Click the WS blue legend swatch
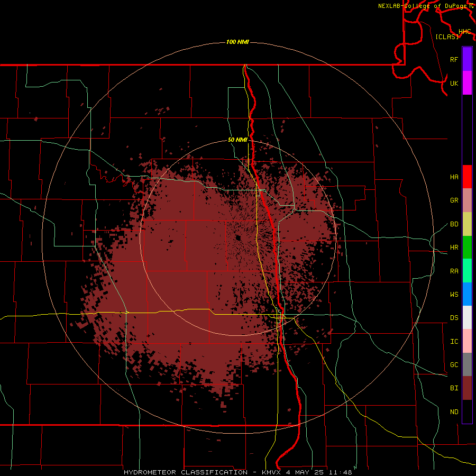This screenshot has height=476, width=476. (x=467, y=294)
